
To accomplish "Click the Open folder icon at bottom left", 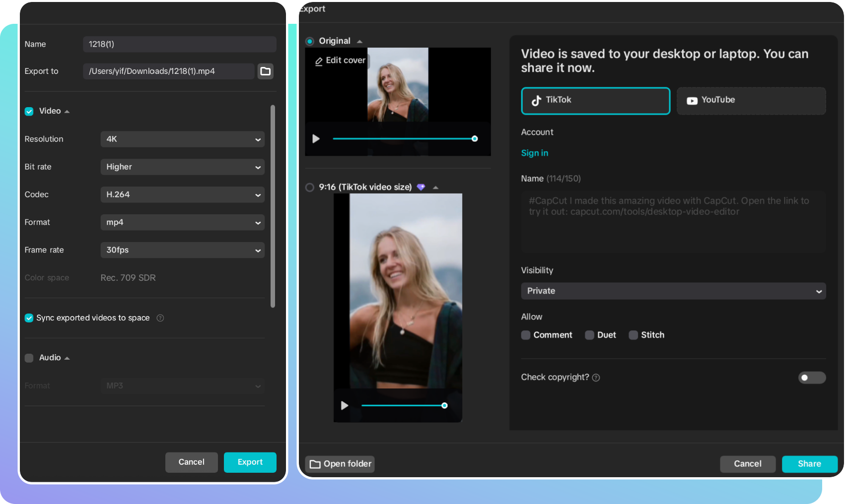I will [316, 464].
